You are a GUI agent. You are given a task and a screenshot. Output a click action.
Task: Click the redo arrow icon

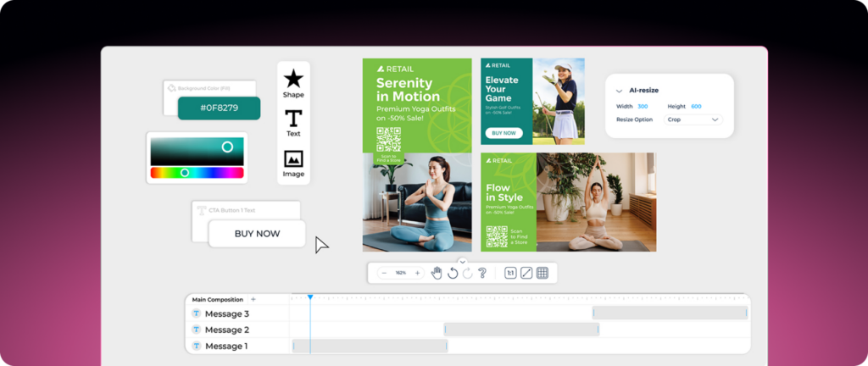point(467,273)
